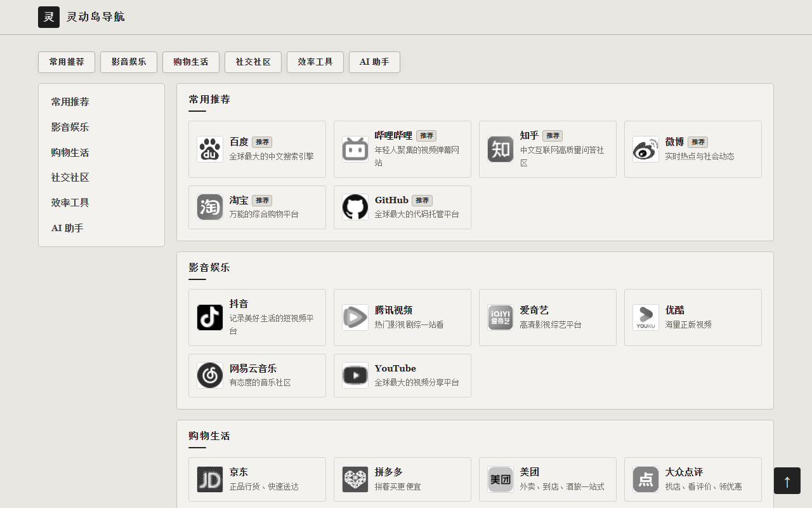Open the 抖音 link title

coord(239,304)
